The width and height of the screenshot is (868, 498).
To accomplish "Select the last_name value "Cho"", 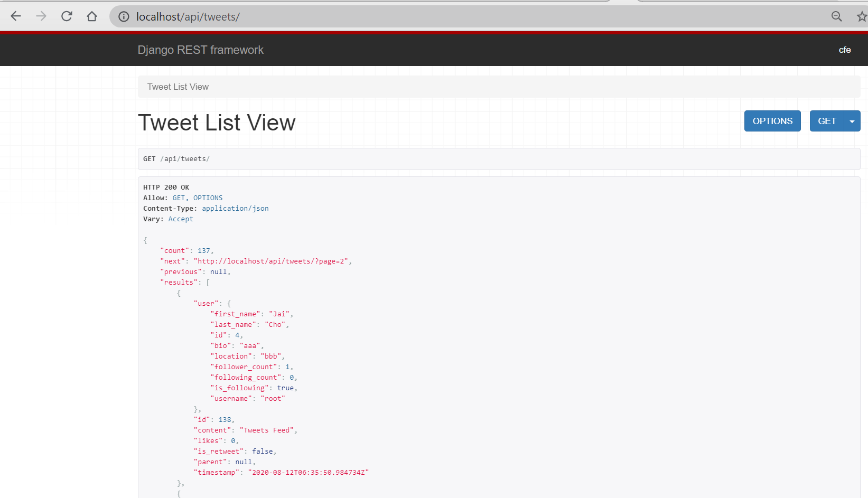I will pyautogui.click(x=275, y=325).
